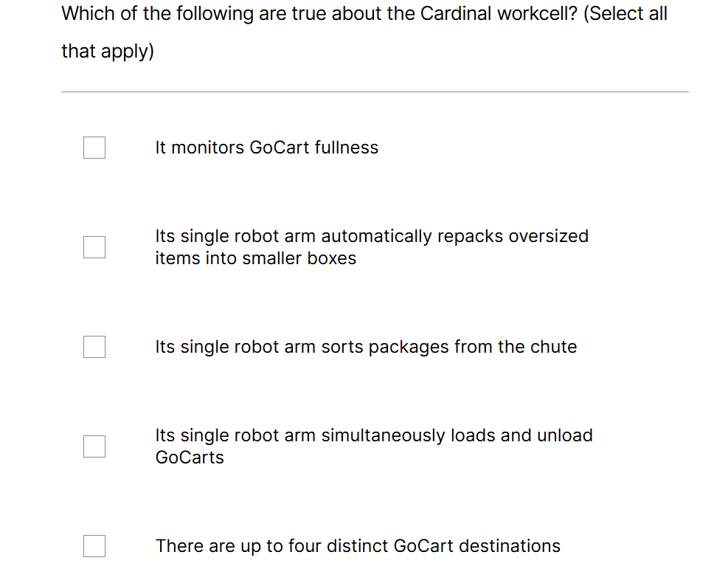Click the 'Its single robot arm sorts packages' label

pyautogui.click(x=366, y=347)
